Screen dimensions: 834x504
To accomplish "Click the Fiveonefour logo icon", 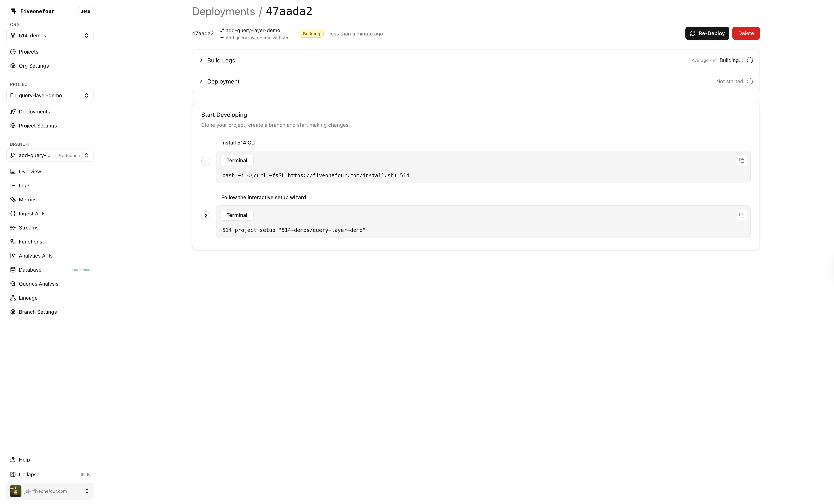I will click(13, 11).
